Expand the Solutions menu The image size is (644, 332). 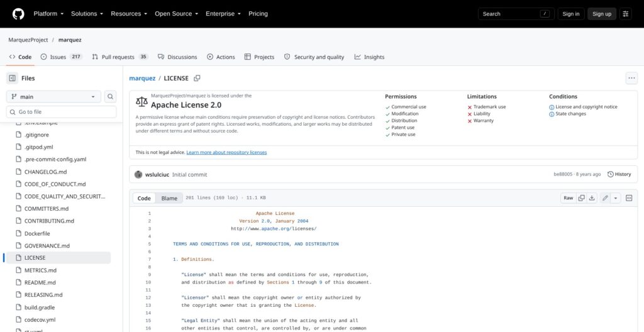(x=87, y=14)
